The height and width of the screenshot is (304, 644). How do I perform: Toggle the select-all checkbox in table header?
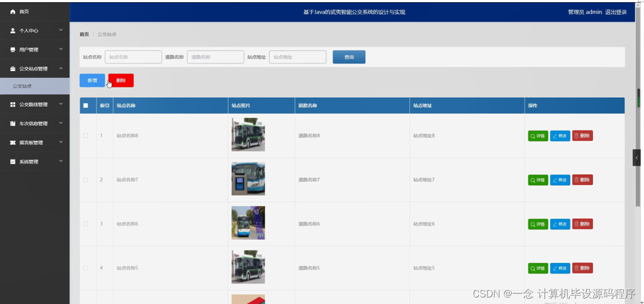coord(85,106)
